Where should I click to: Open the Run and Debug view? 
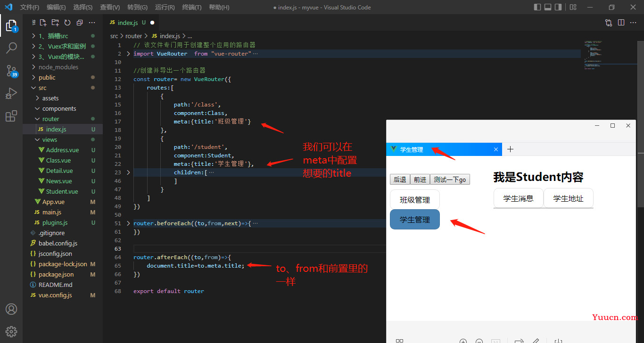tap(11, 93)
